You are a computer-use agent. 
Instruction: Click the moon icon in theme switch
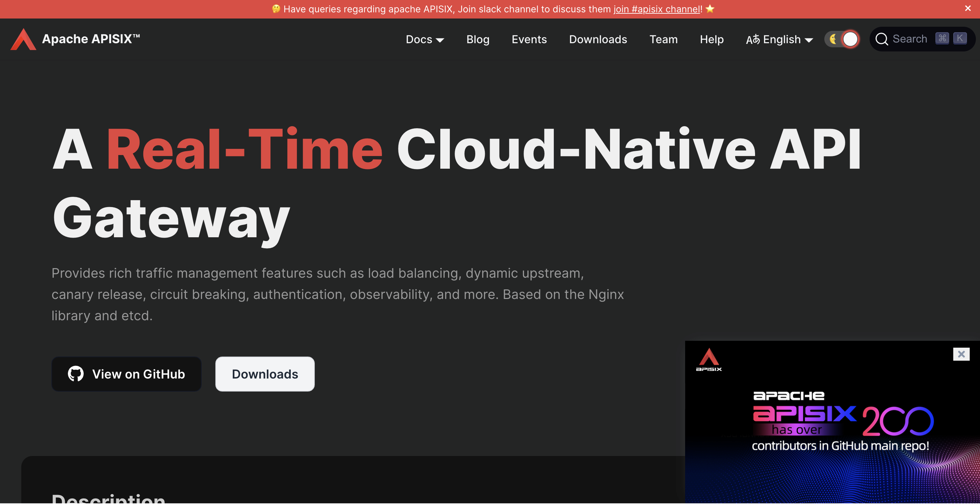pyautogui.click(x=833, y=39)
